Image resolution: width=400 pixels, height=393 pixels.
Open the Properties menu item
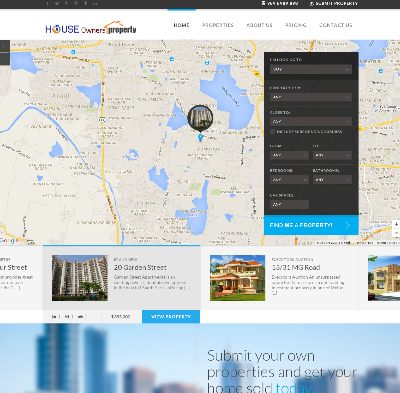218,25
